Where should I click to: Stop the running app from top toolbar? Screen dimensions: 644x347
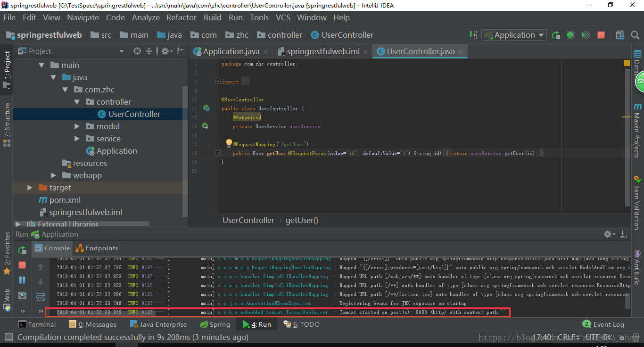[601, 35]
